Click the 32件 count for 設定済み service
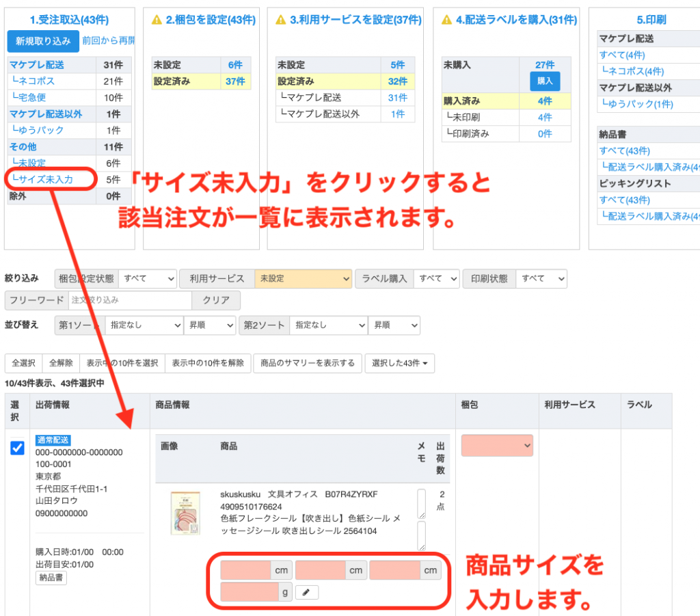The width and height of the screenshot is (700, 616). point(398,81)
